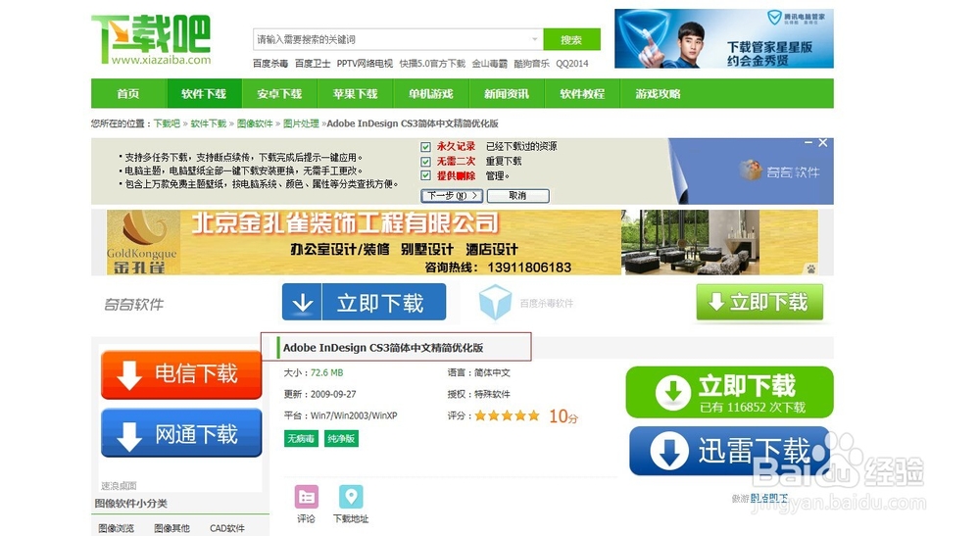The image size is (980, 536).
Task: Click the Win7/Win2003/WinXP platform text
Action: click(x=354, y=415)
